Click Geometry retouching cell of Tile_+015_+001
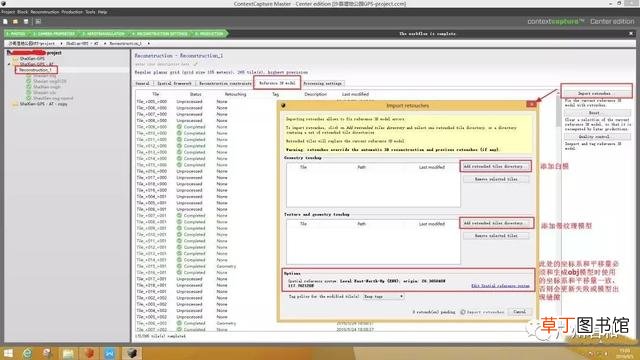The image size is (640, 360). pos(226,266)
